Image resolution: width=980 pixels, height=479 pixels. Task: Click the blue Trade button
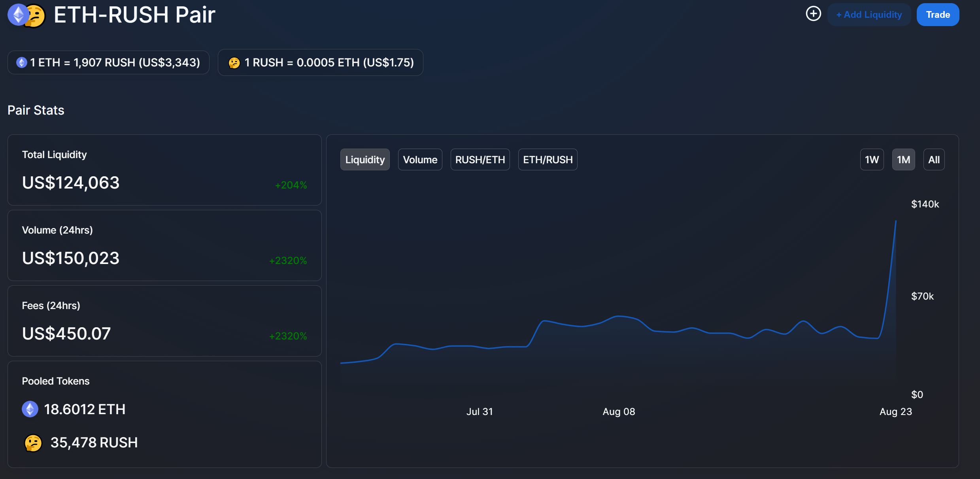(x=938, y=15)
